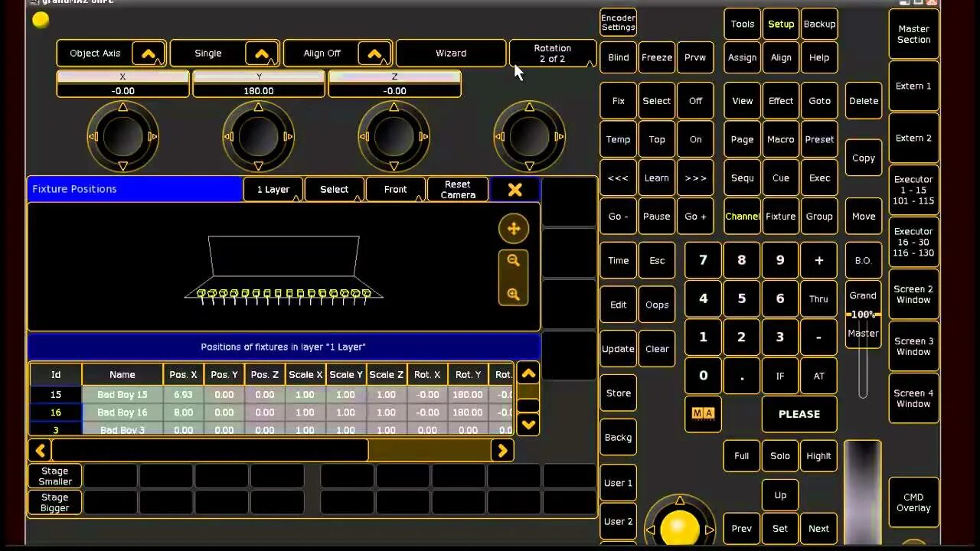Toggle the Prvw preview key
The image size is (980, 551).
[x=695, y=57]
